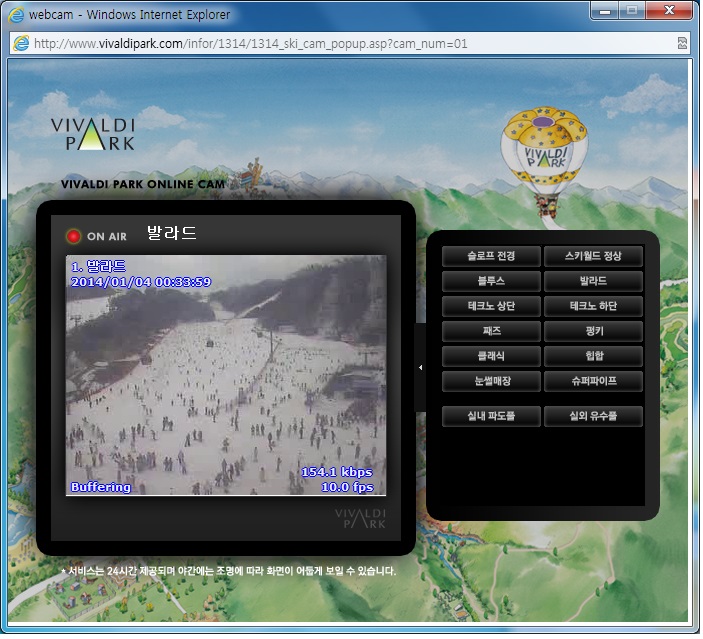703x639 pixels.
Task: Select the 블루스 slope camera
Action: [x=493, y=282]
